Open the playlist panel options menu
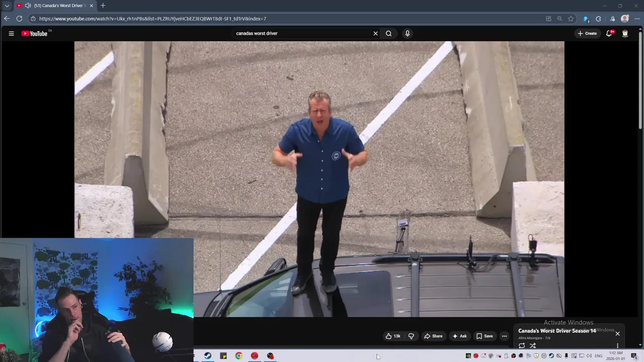This screenshot has height=362, width=644. click(x=617, y=345)
